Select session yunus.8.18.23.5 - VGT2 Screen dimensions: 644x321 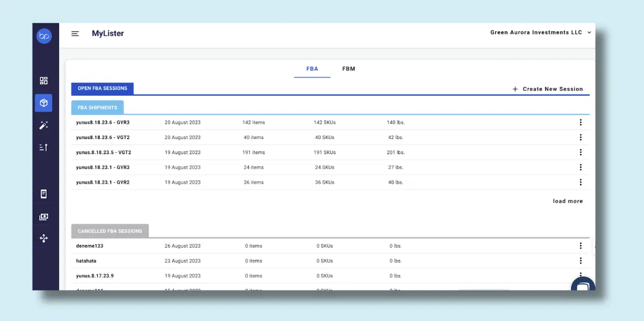point(103,152)
